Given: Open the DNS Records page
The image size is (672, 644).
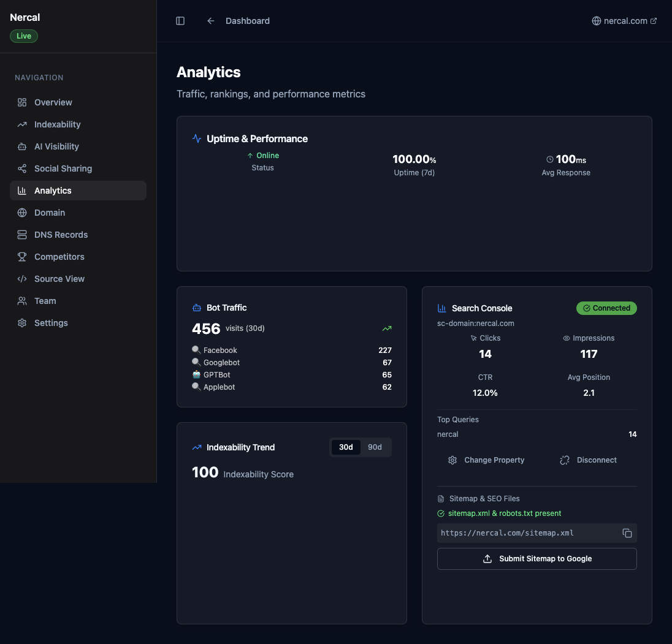Looking at the screenshot, I should click(x=78, y=235).
